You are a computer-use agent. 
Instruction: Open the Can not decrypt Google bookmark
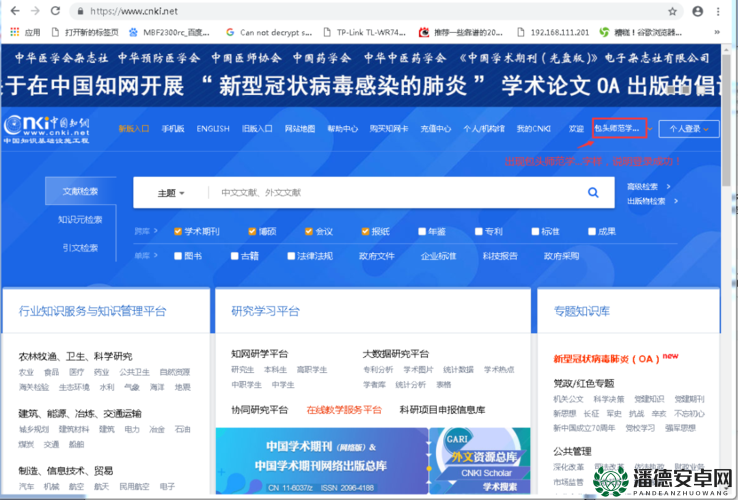[x=269, y=32]
